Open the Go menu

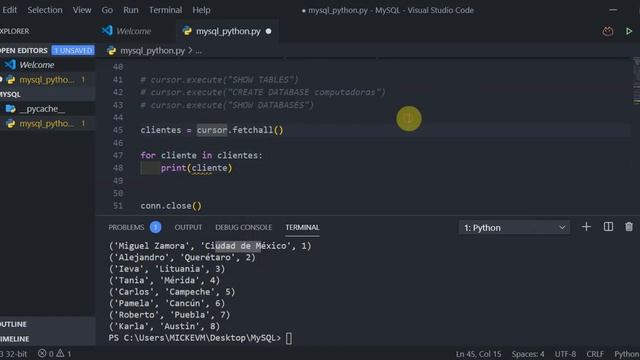click(107, 10)
